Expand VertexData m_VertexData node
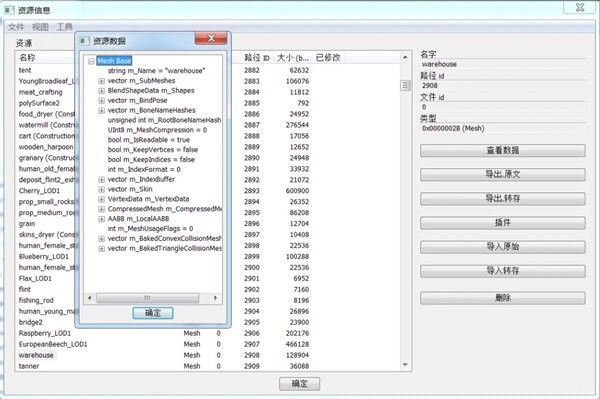This screenshot has width=600, height=399. (101, 199)
